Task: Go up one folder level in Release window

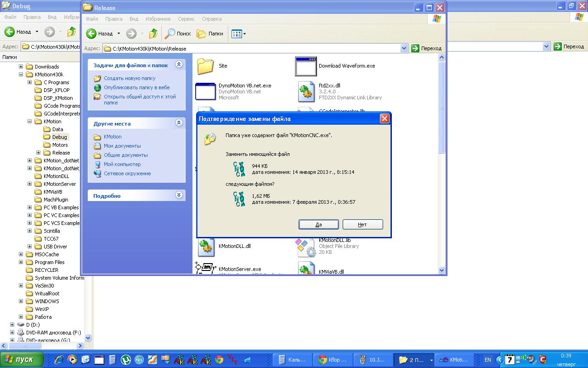Action: (x=153, y=34)
